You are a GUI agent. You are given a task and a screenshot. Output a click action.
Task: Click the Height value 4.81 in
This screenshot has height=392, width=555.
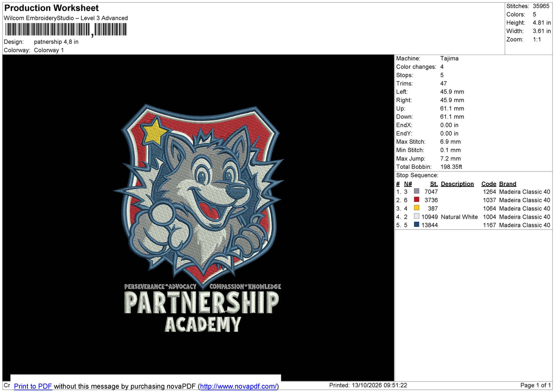tap(542, 23)
